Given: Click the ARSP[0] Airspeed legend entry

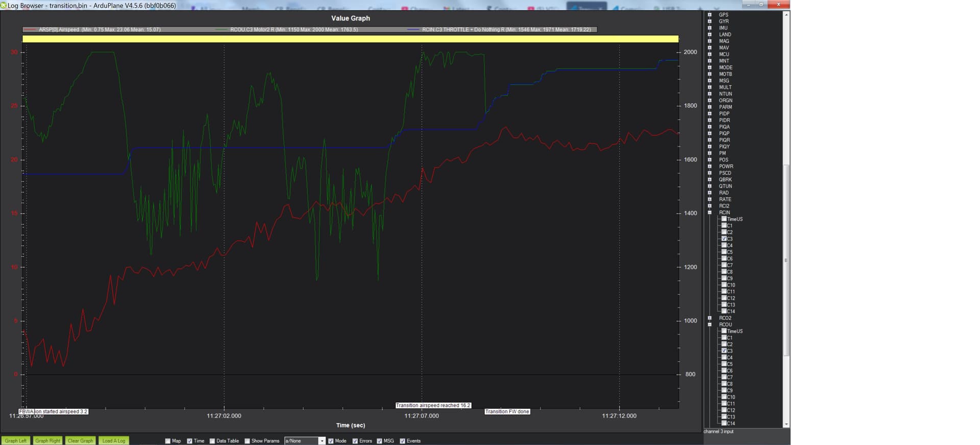Looking at the screenshot, I should coord(92,30).
